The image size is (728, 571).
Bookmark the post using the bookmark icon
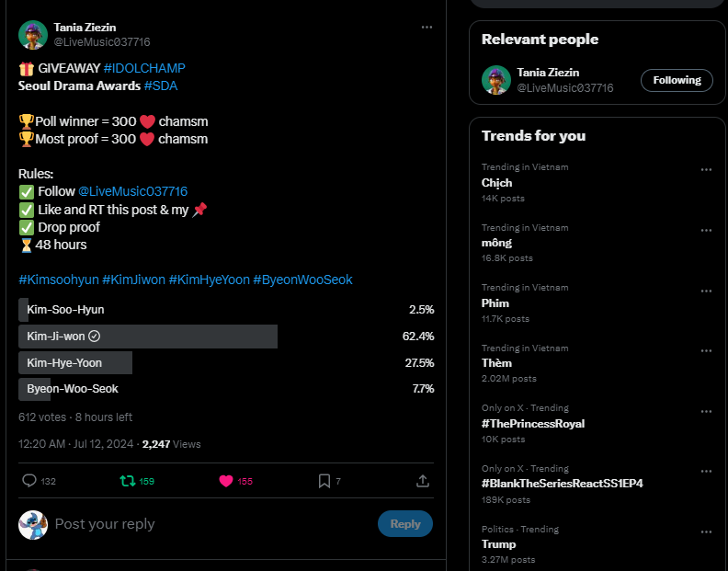pyautogui.click(x=324, y=481)
